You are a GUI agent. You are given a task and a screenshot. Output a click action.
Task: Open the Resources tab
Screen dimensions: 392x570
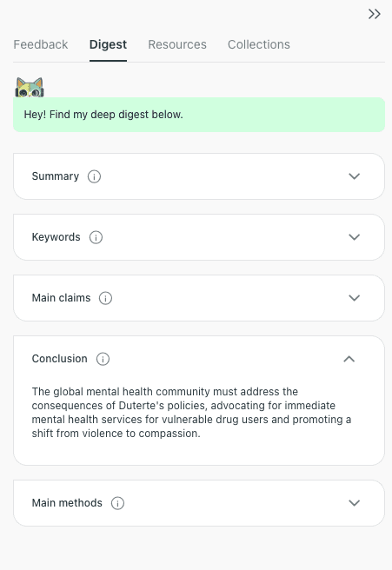coord(177,44)
